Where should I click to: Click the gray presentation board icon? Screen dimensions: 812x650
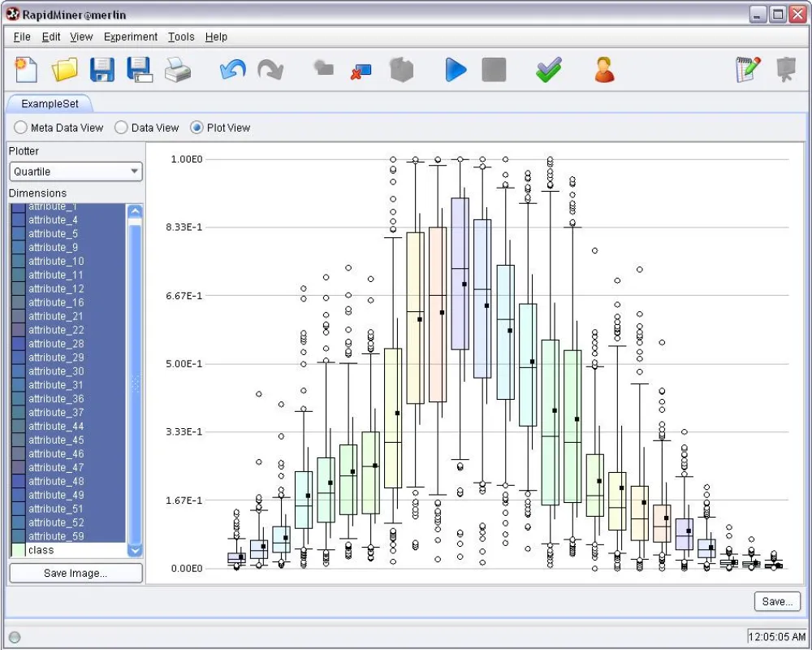click(x=786, y=69)
